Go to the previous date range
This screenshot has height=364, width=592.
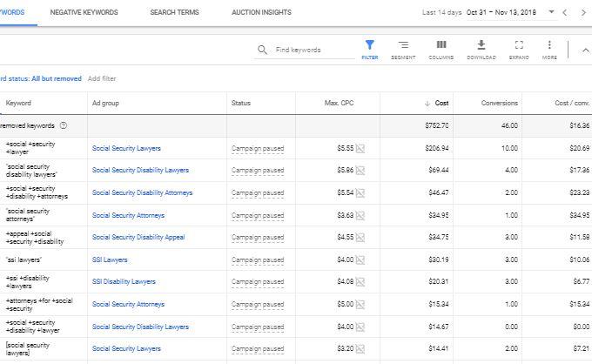564,12
